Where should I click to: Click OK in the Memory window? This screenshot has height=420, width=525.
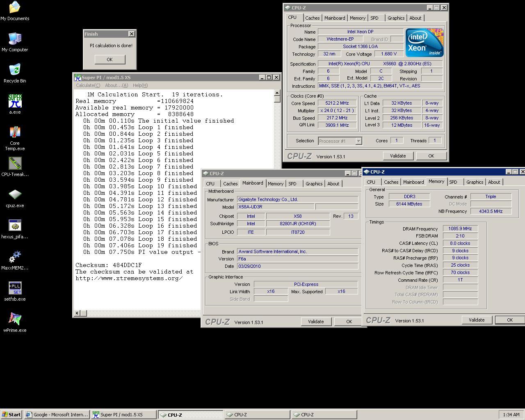[510, 320]
